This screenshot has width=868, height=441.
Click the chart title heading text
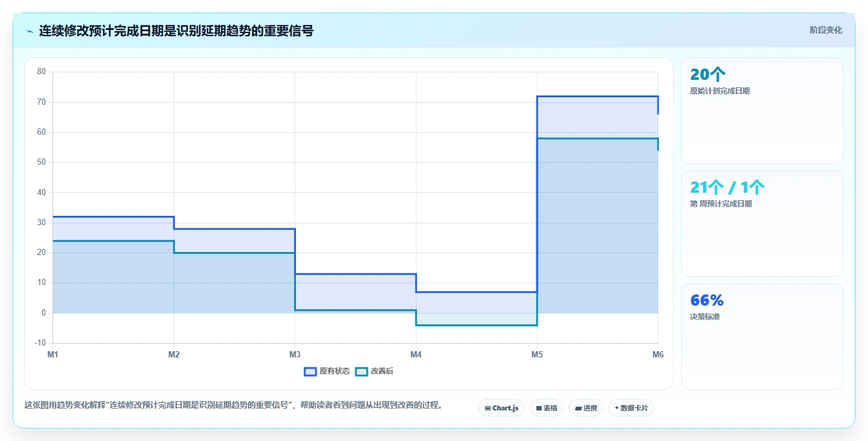coord(177,31)
